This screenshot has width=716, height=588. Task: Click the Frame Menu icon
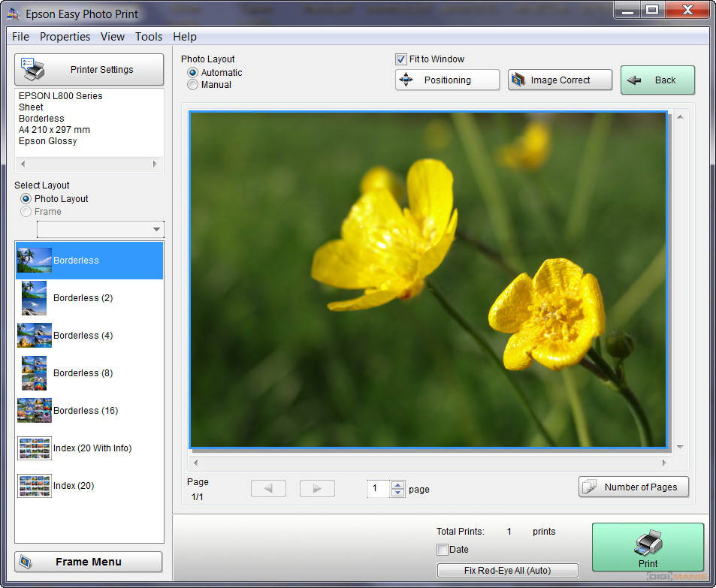pyautogui.click(x=26, y=562)
